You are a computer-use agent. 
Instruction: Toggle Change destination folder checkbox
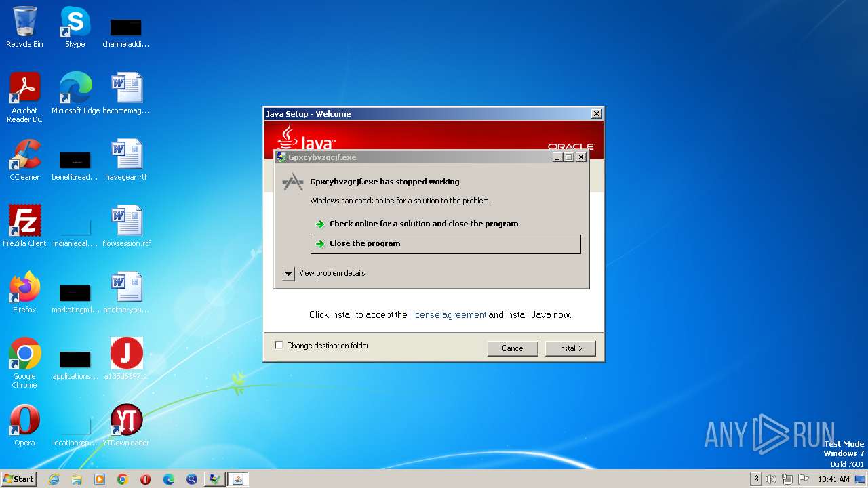279,346
